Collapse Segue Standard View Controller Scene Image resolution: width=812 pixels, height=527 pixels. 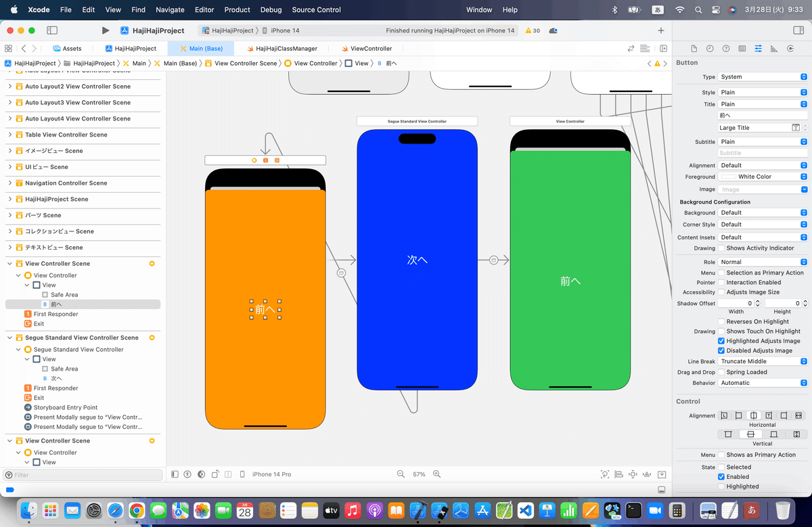coord(9,338)
